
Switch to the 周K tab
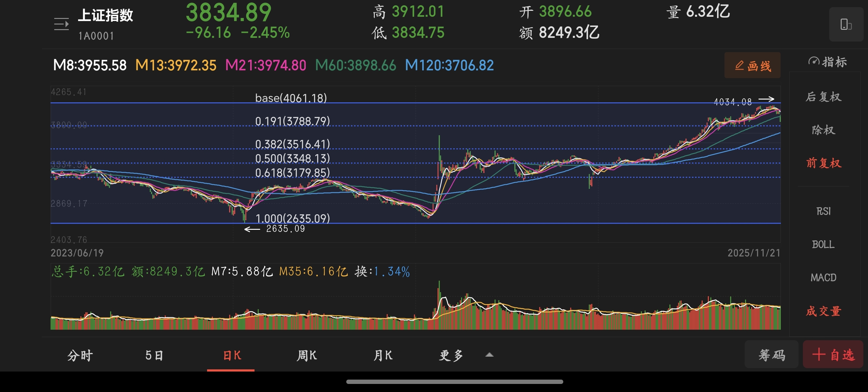point(306,355)
